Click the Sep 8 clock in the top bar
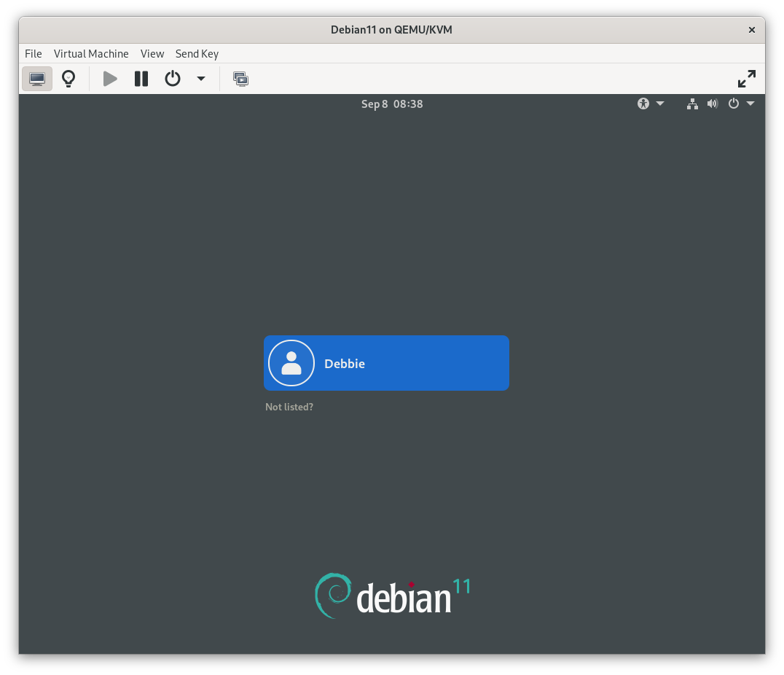784x675 pixels. click(392, 104)
